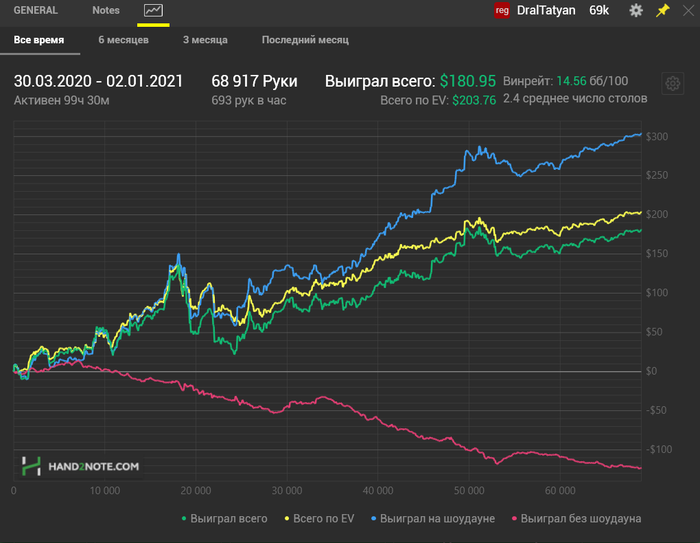Screen dimensions: 700x543
Task: Click the 14.56 winrate value
Action: coord(571,81)
